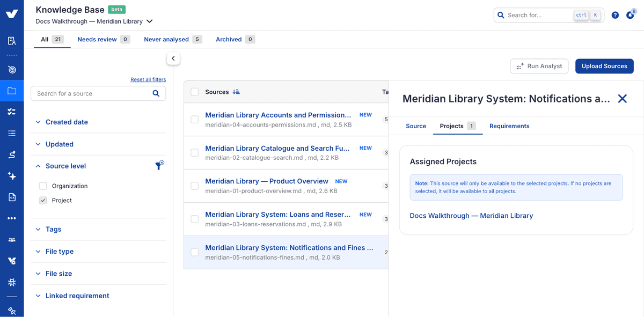Close the source detail panel with the X
This screenshot has height=317, width=644.
(623, 99)
